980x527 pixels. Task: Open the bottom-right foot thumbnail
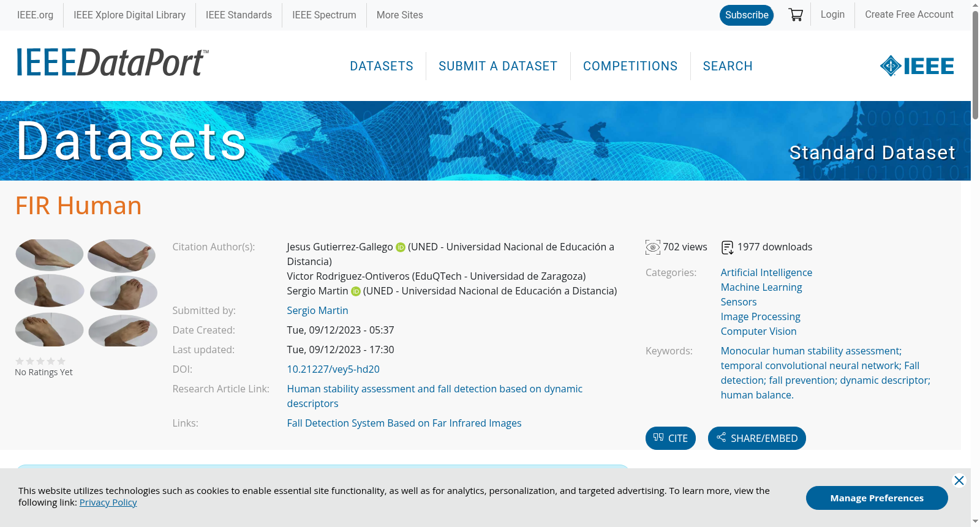[123, 331]
